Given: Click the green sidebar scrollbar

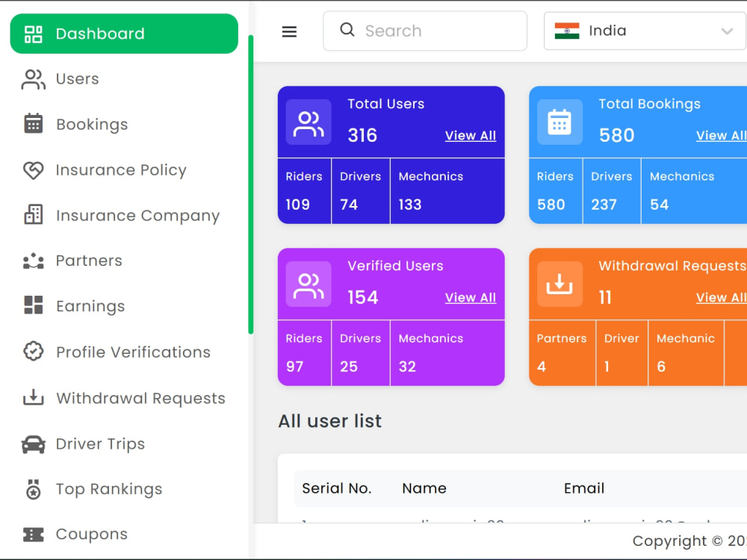Looking at the screenshot, I should tap(250, 184).
